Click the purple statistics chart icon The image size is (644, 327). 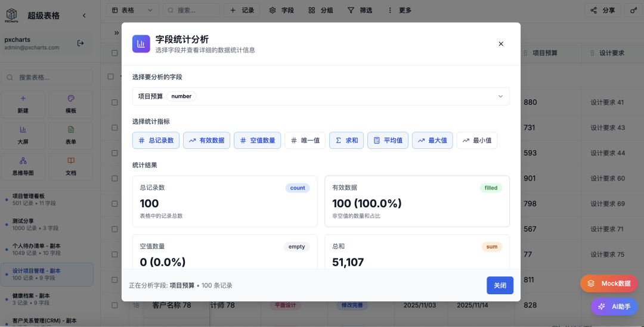pos(141,44)
